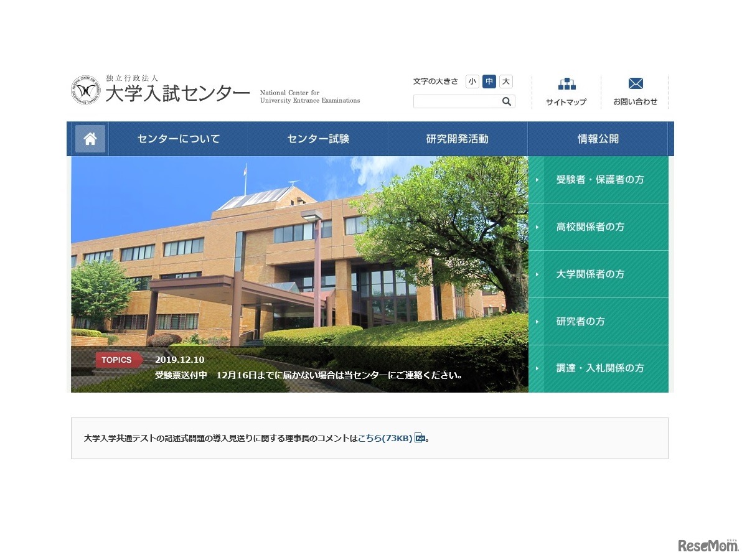
Task: Open 大学関係者の方 section
Action: 598,274
